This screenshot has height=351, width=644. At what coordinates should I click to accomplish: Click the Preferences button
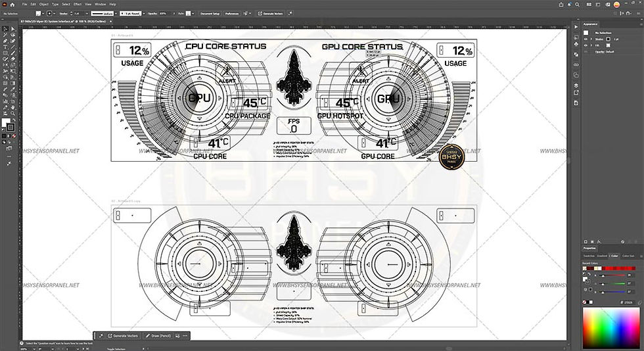coord(231,14)
